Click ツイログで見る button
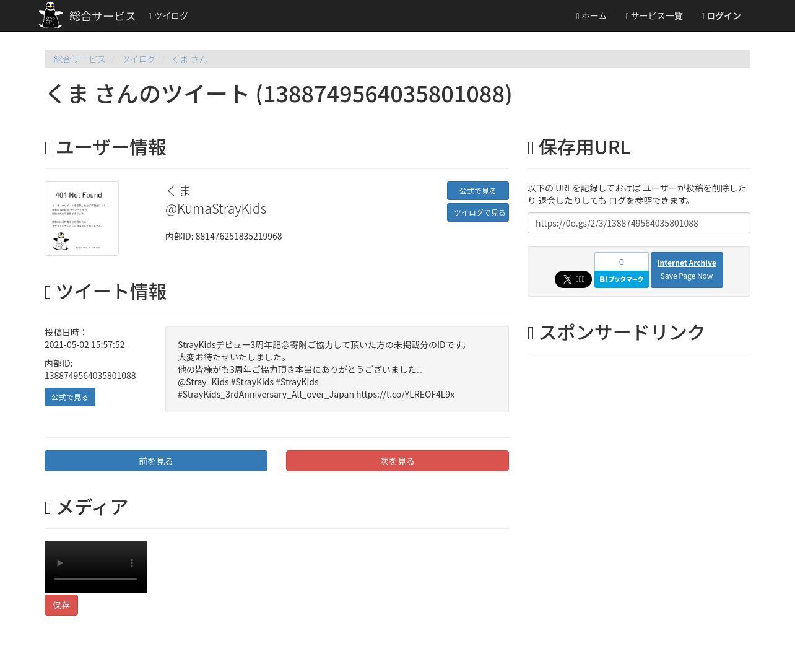The width and height of the screenshot is (795, 672). pos(478,212)
